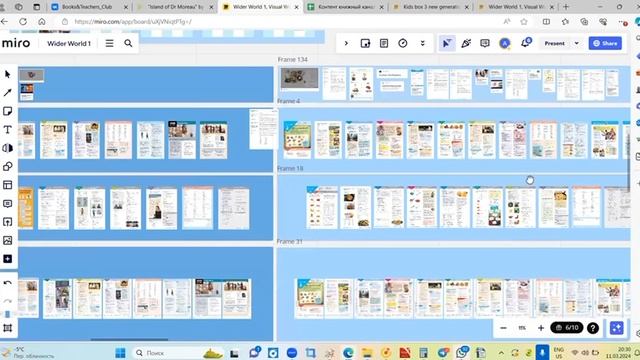Open the notifications bell
Image resolution: width=640 pixels, height=360 pixels.
525,43
